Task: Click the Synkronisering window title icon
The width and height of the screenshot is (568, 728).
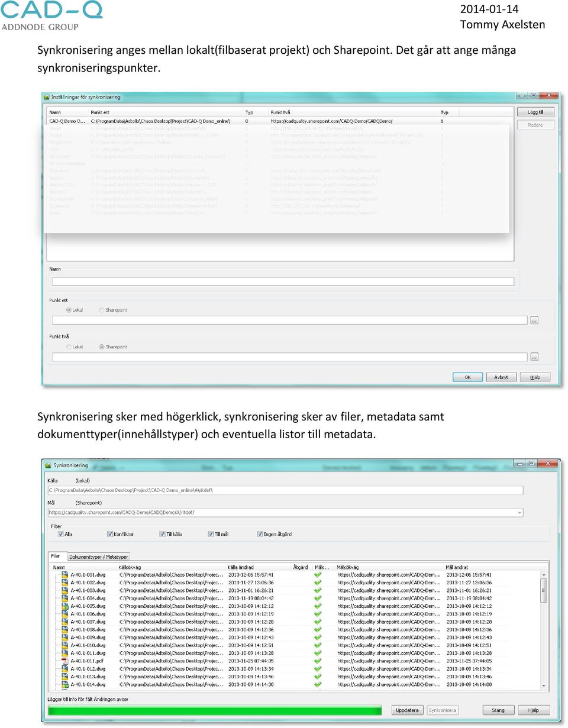Action: 48,465
